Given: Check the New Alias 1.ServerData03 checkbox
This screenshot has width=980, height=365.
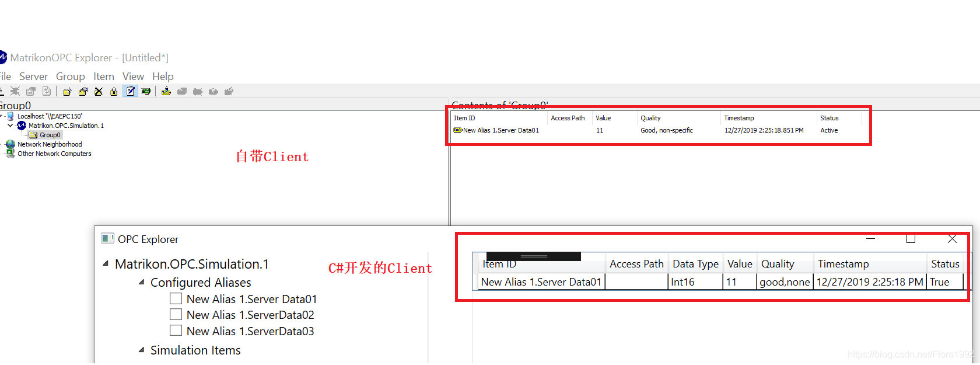Looking at the screenshot, I should [176, 331].
